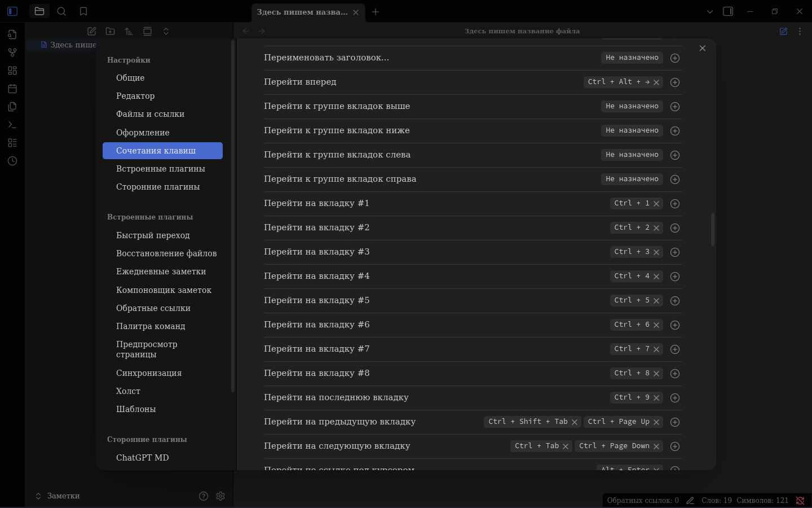Click the hotkeys list scrollbar thumb
Image resolution: width=812 pixels, height=508 pixels.
coord(713,229)
